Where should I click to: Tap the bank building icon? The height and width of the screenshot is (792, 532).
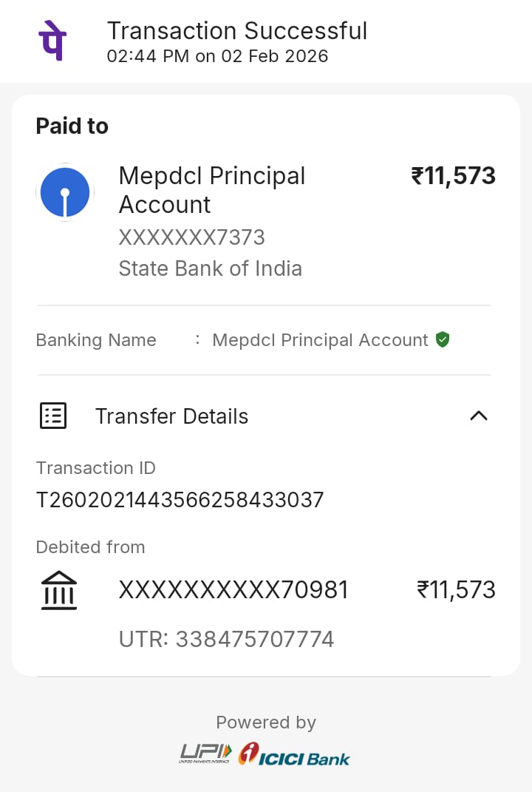[59, 590]
